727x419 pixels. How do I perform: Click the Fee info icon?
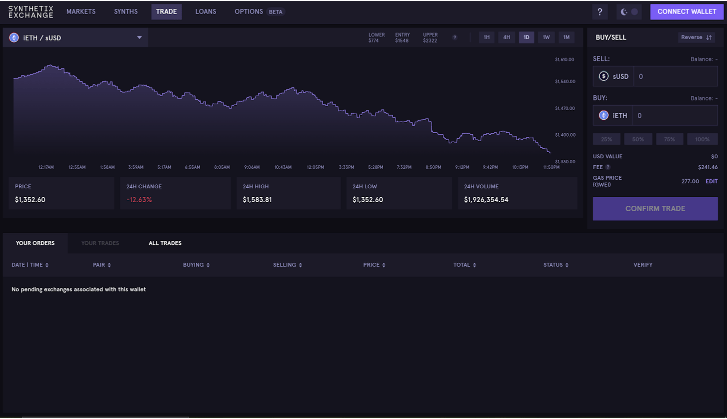pos(608,167)
